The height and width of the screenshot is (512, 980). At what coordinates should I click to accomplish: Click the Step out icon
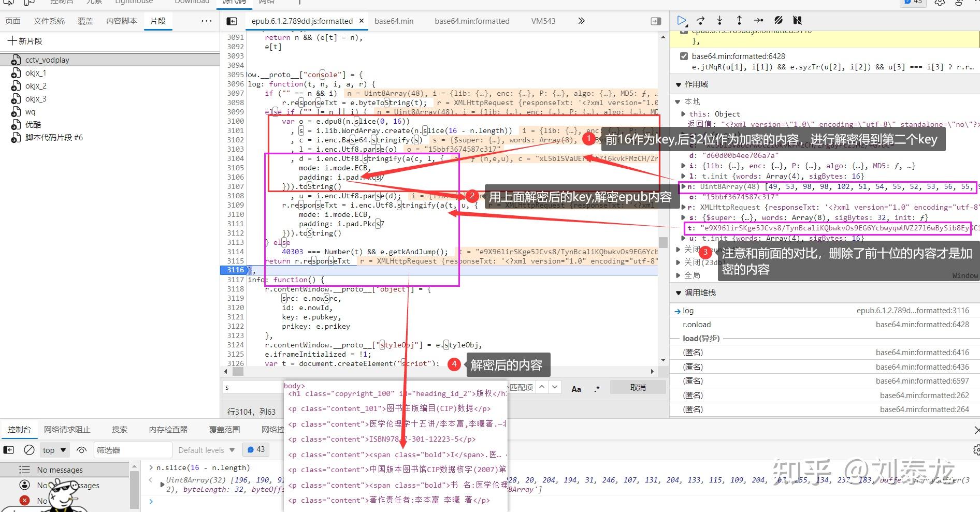[x=739, y=21]
